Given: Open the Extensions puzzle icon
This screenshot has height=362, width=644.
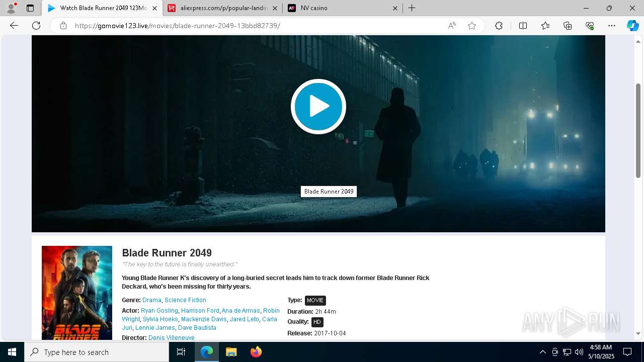Looking at the screenshot, I should pos(499,26).
